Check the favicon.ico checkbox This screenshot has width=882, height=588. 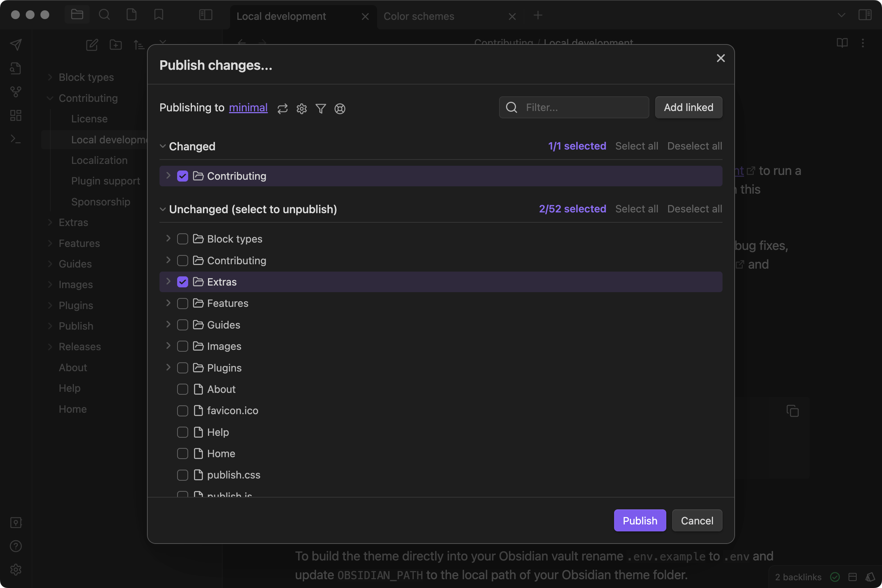tap(183, 410)
